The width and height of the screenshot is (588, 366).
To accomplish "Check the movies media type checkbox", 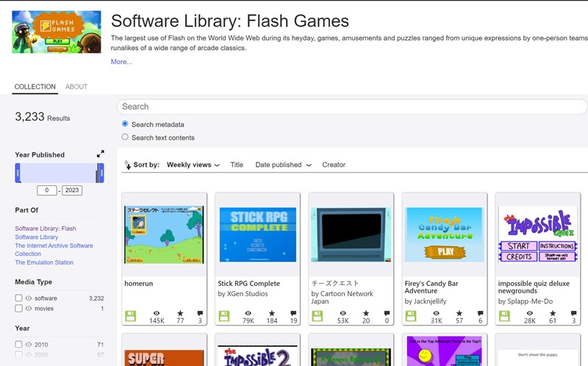I will point(18,308).
